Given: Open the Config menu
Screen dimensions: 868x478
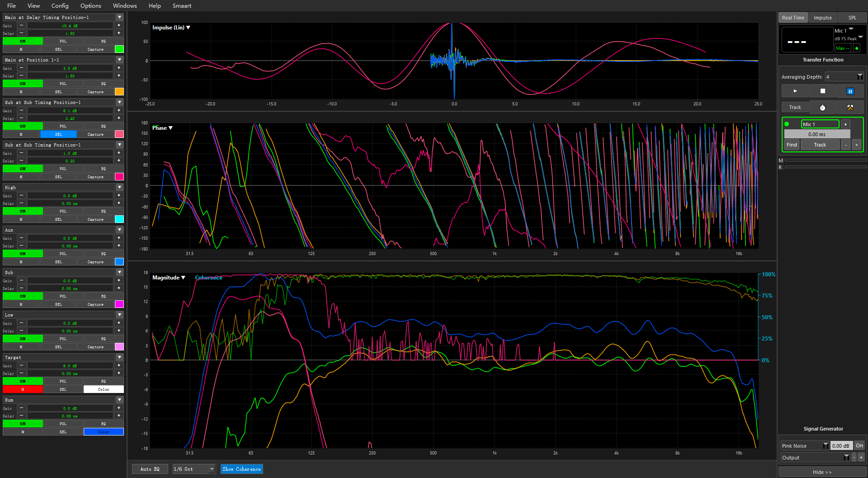Looking at the screenshot, I should click(60, 6).
